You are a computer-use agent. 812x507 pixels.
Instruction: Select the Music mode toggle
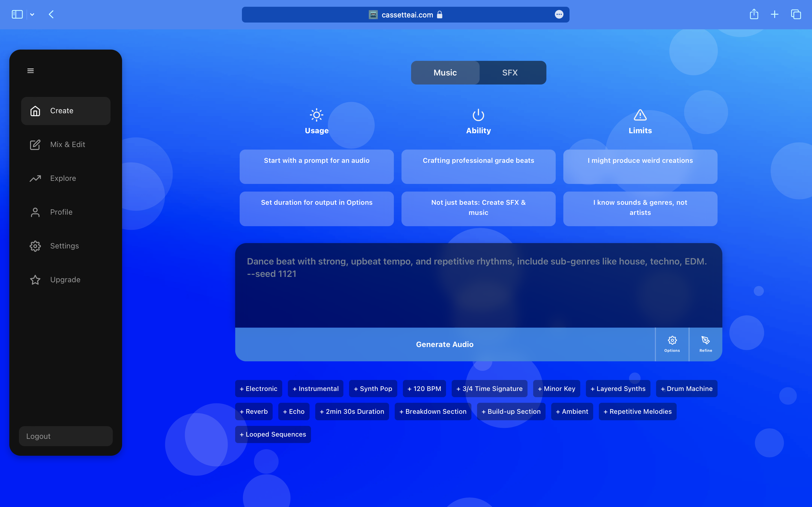pyautogui.click(x=445, y=73)
